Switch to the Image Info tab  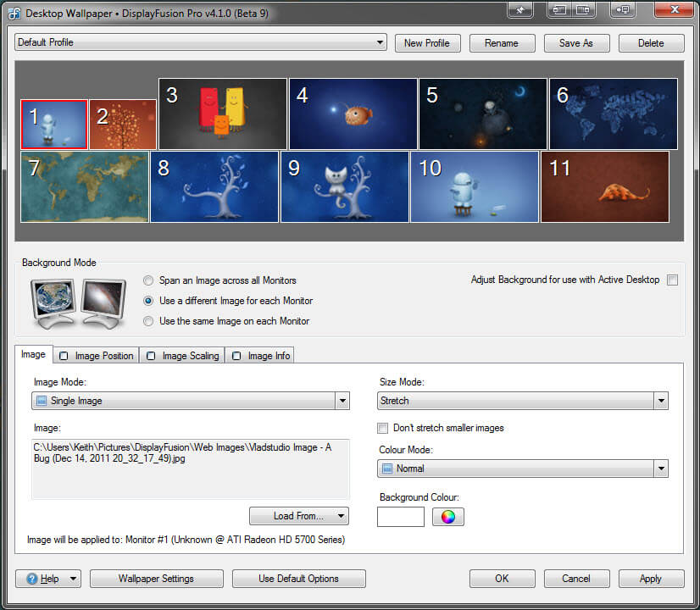[260, 356]
